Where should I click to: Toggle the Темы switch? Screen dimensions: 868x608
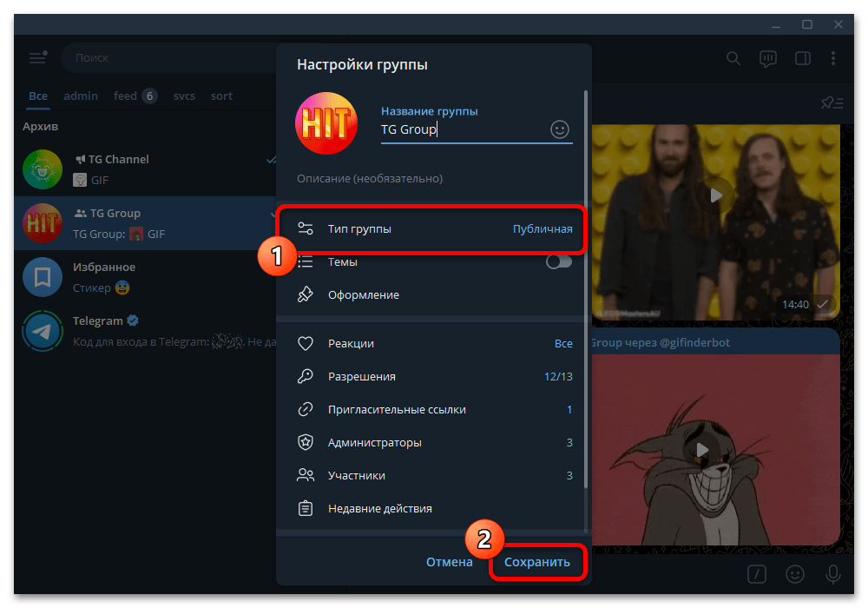[558, 262]
